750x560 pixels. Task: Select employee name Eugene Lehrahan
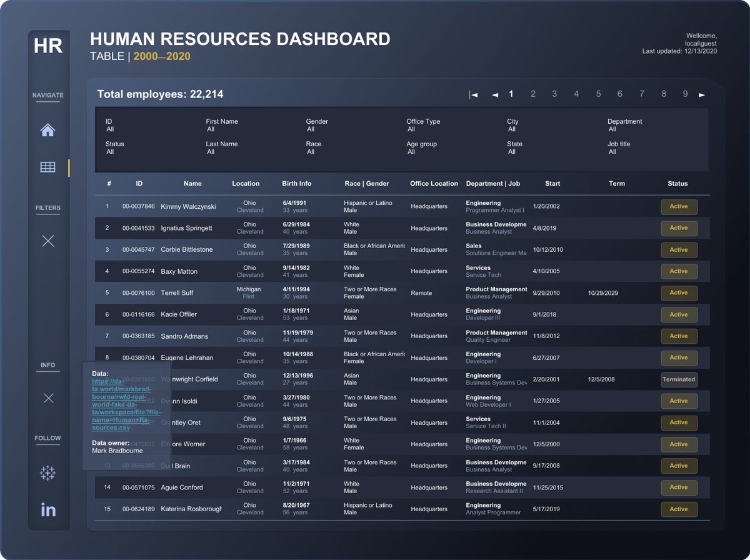[x=187, y=358]
